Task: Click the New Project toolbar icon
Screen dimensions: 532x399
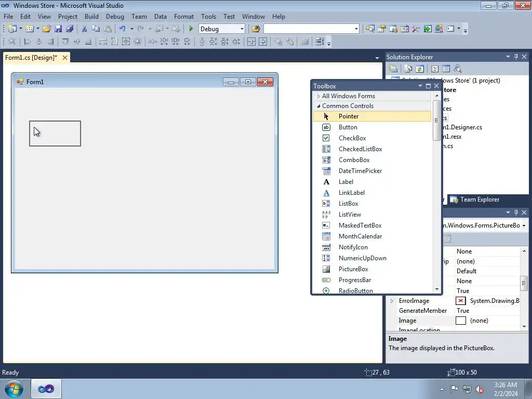Action: coord(12,29)
